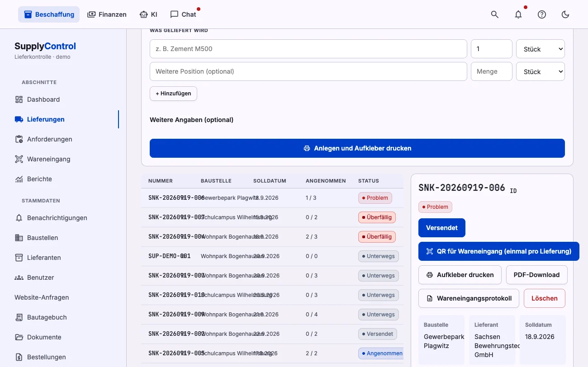Open Website-Anfragen in the sidebar
The height and width of the screenshot is (367, 588).
(42, 297)
